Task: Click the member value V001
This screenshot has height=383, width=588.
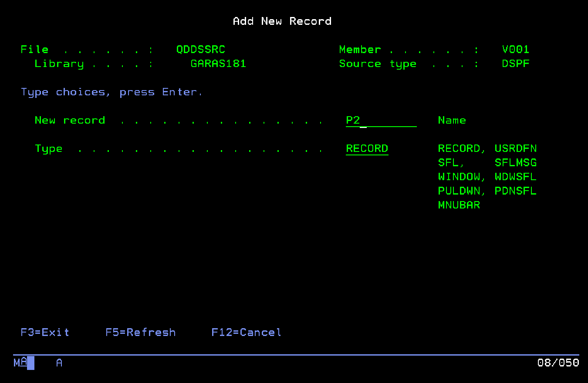Action: point(515,50)
